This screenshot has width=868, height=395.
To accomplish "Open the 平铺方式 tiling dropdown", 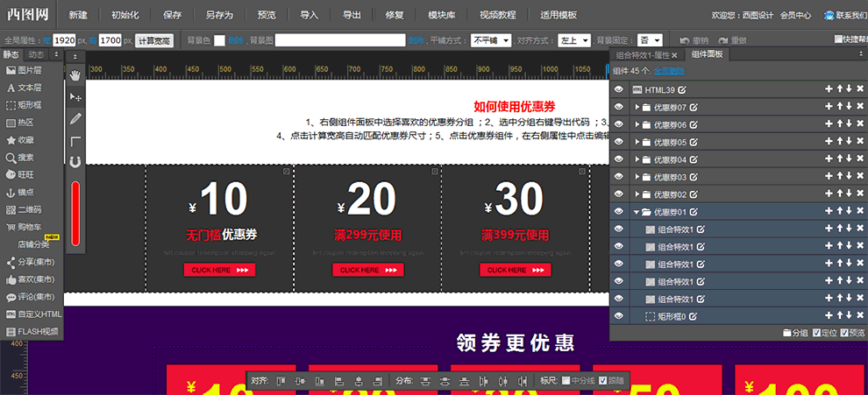I will (490, 40).
